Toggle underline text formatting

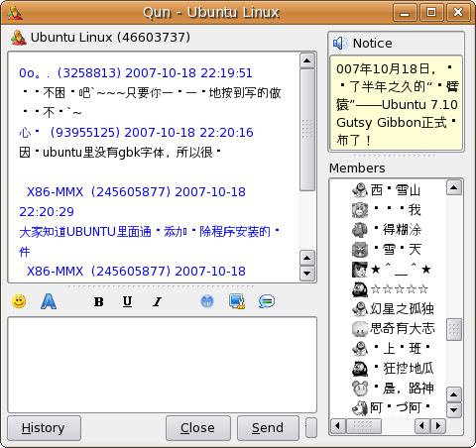pos(128,301)
